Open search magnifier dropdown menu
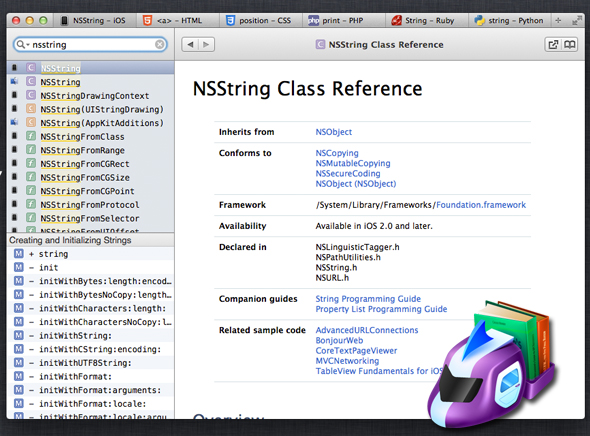The width and height of the screenshot is (590, 436). coord(23,45)
